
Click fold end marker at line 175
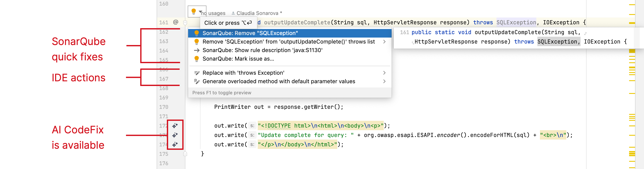tap(185, 154)
